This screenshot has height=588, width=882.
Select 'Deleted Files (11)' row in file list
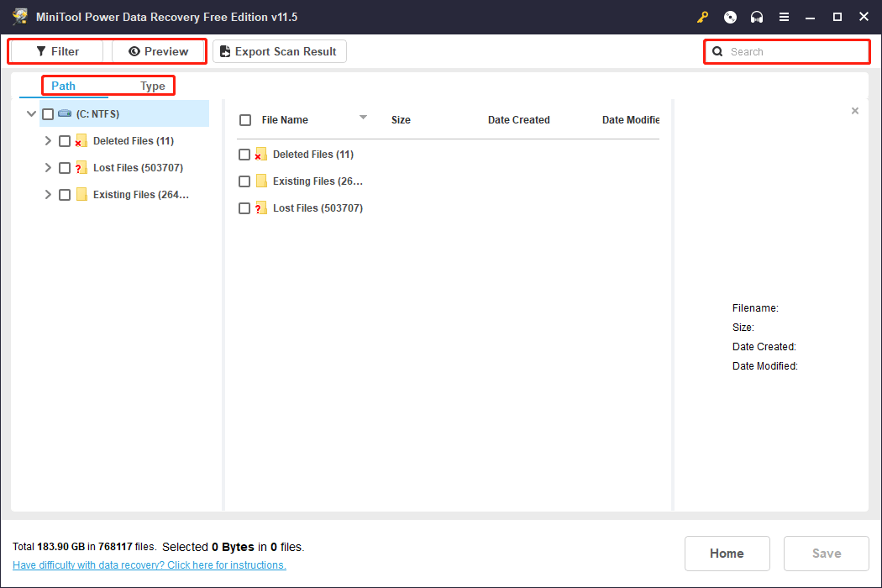[313, 155]
